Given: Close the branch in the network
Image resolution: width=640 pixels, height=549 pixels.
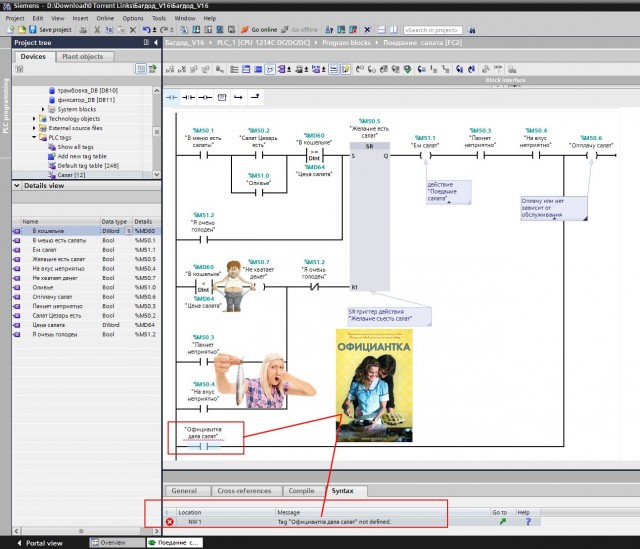Looking at the screenshot, I should coord(255,97).
